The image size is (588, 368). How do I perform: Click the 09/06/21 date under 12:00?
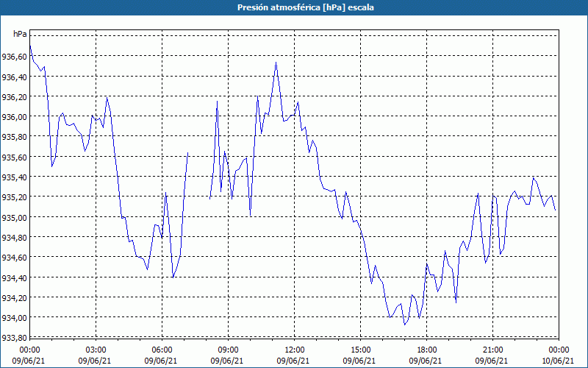[x=293, y=361]
